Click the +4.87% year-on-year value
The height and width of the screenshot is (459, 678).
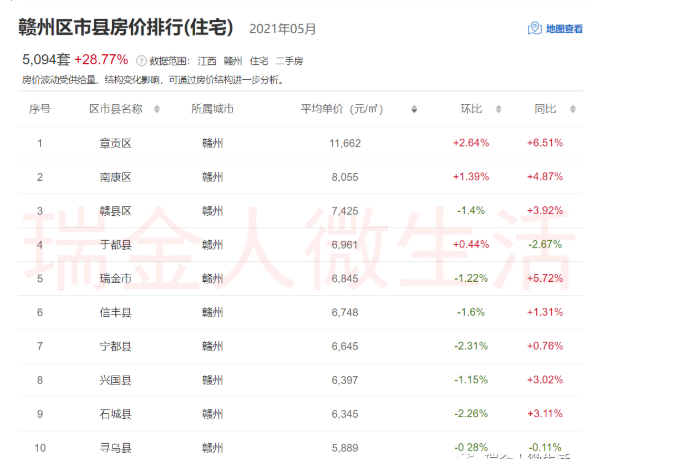coord(545,176)
